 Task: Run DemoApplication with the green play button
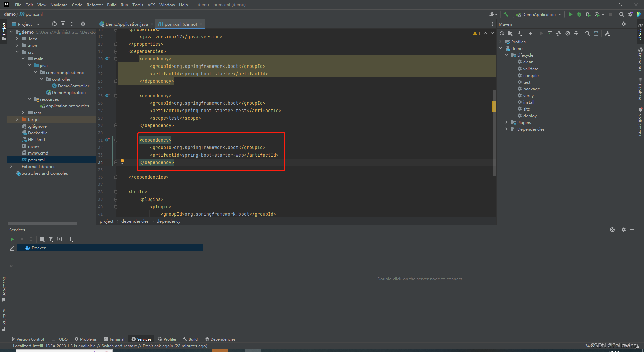click(x=571, y=14)
